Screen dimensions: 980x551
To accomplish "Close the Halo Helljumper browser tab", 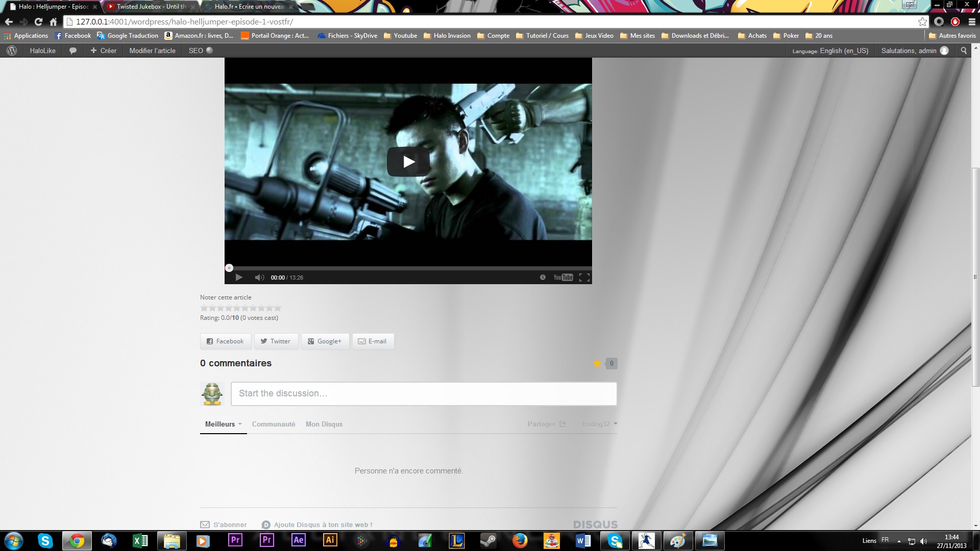I will coord(94,7).
